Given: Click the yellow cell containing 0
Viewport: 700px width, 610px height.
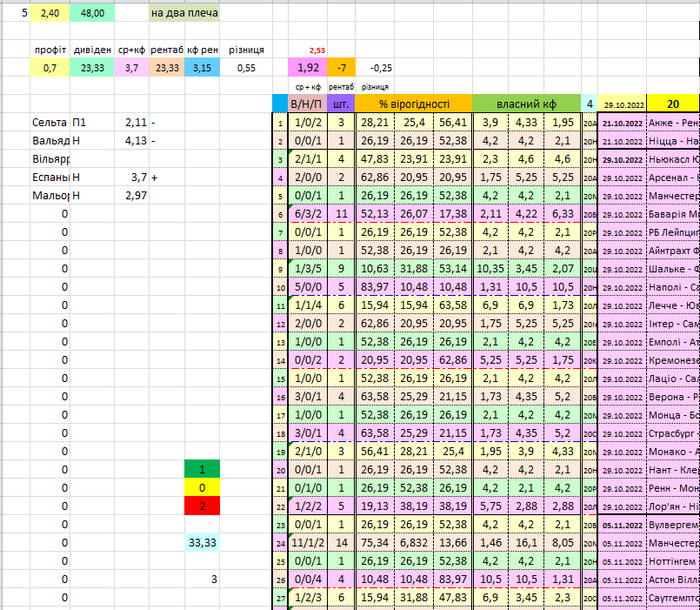Looking at the screenshot, I should 202,488.
